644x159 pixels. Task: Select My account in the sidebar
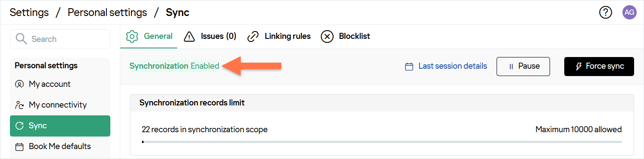click(60, 84)
